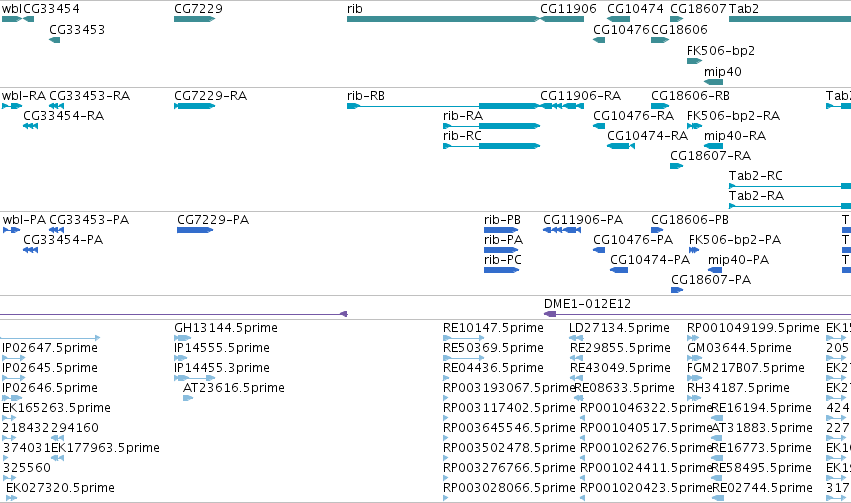
Task: Select the CG10474-PA protein label
Action: click(x=650, y=260)
